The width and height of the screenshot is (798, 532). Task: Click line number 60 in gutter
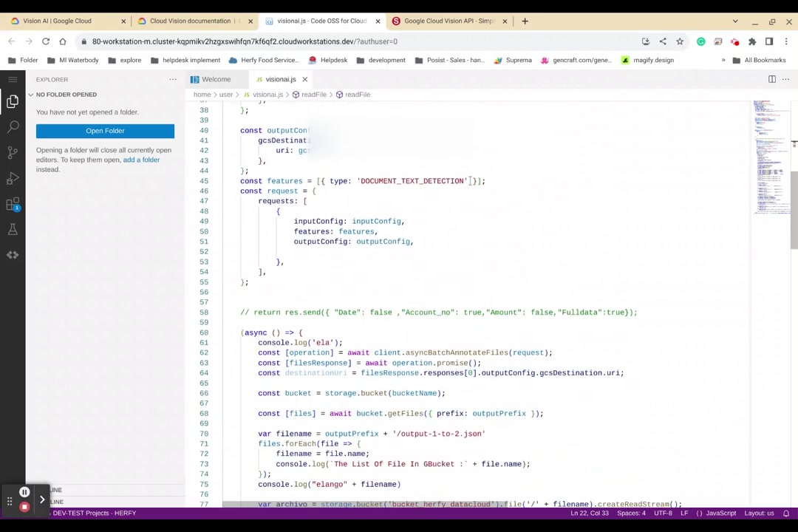tap(204, 332)
